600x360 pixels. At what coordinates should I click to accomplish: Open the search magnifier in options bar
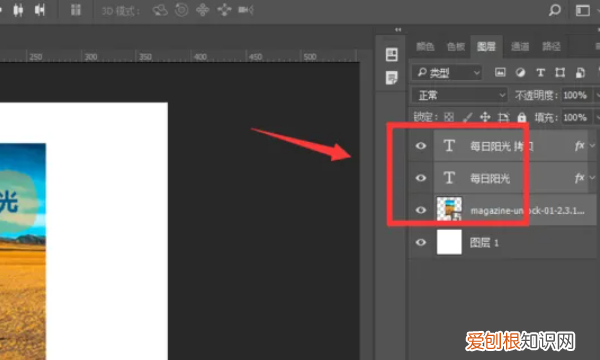click(x=554, y=10)
